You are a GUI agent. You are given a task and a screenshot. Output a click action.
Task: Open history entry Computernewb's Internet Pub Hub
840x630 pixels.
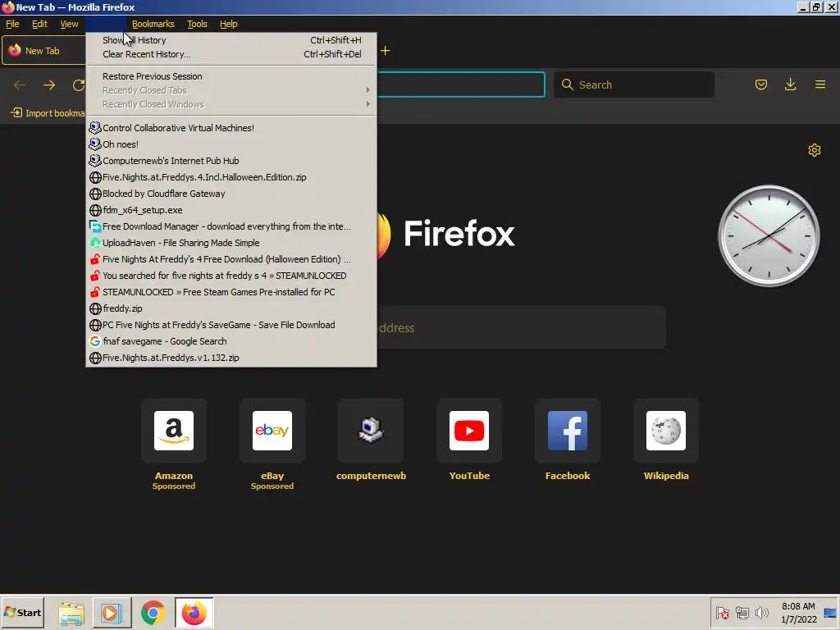pyautogui.click(x=231, y=161)
